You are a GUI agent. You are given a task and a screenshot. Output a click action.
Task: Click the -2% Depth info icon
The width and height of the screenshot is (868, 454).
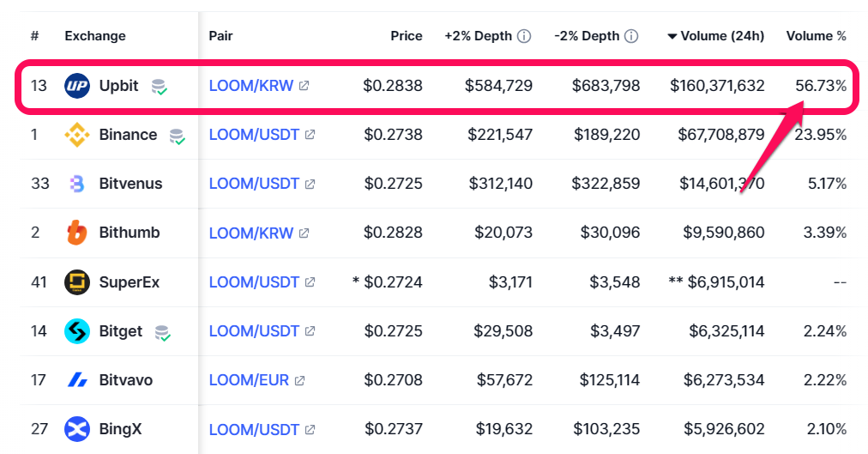click(631, 36)
